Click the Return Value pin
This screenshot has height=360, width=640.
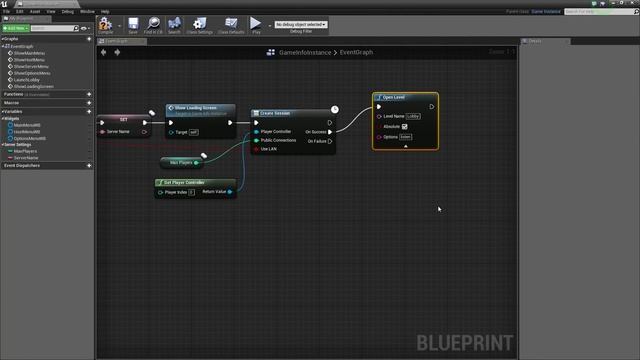[230, 192]
